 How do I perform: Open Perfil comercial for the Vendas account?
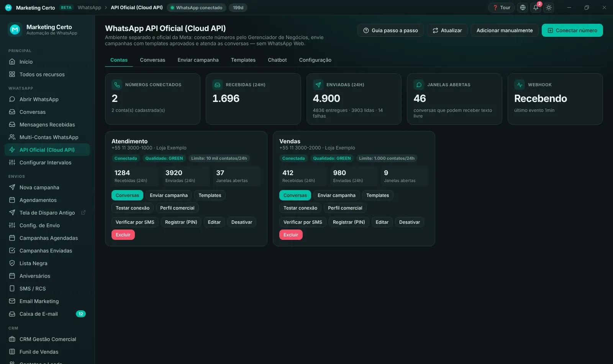tap(345, 208)
